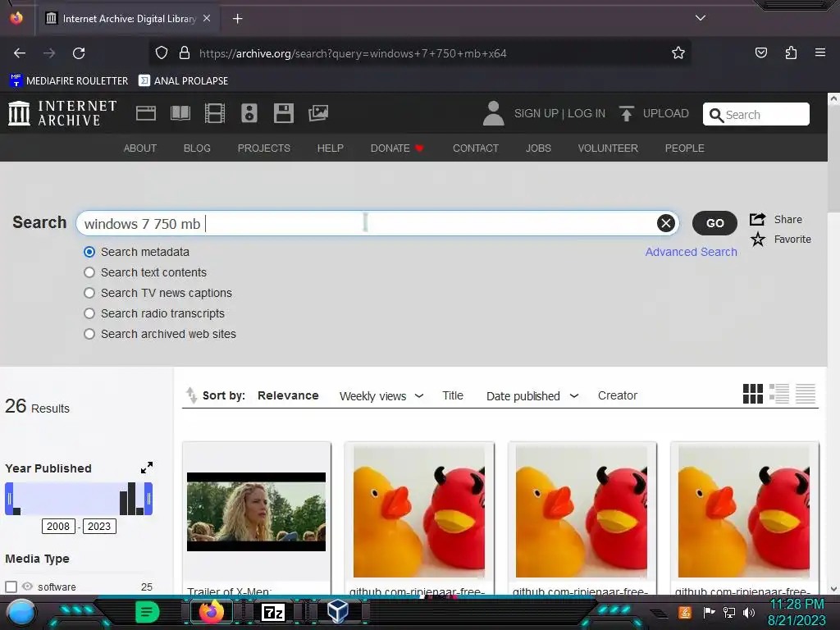This screenshot has width=840, height=630.
Task: Toggle the eye icon beside software
Action: coord(27,587)
